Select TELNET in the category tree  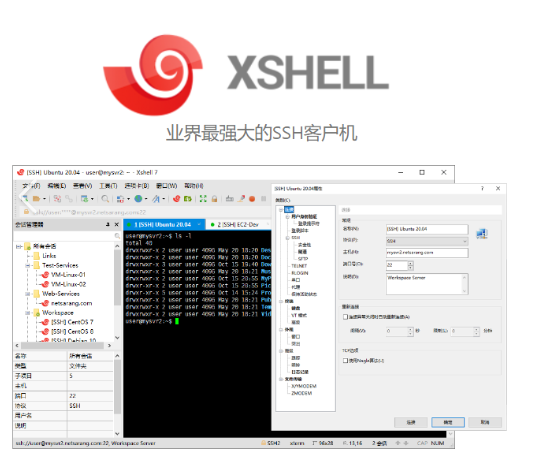pyautogui.click(x=299, y=266)
